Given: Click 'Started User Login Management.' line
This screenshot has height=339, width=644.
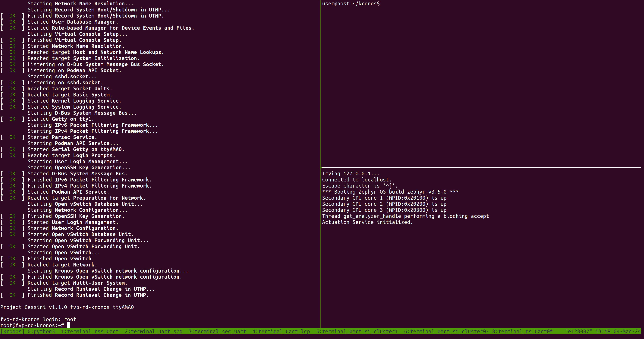Looking at the screenshot, I should click(73, 222).
